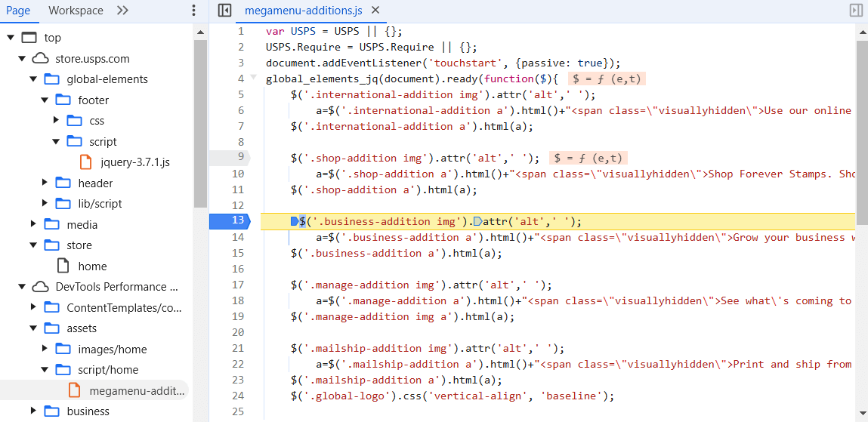Click the global-elements folder icon
The image size is (868, 422).
(x=51, y=79)
